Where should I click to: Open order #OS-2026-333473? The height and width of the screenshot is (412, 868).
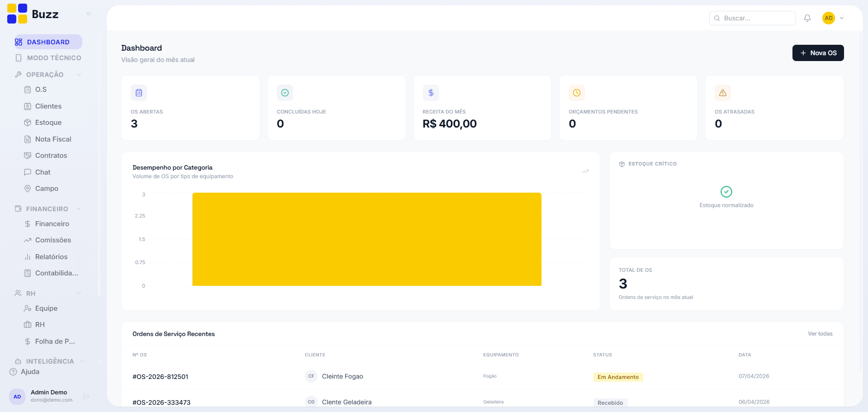point(161,403)
